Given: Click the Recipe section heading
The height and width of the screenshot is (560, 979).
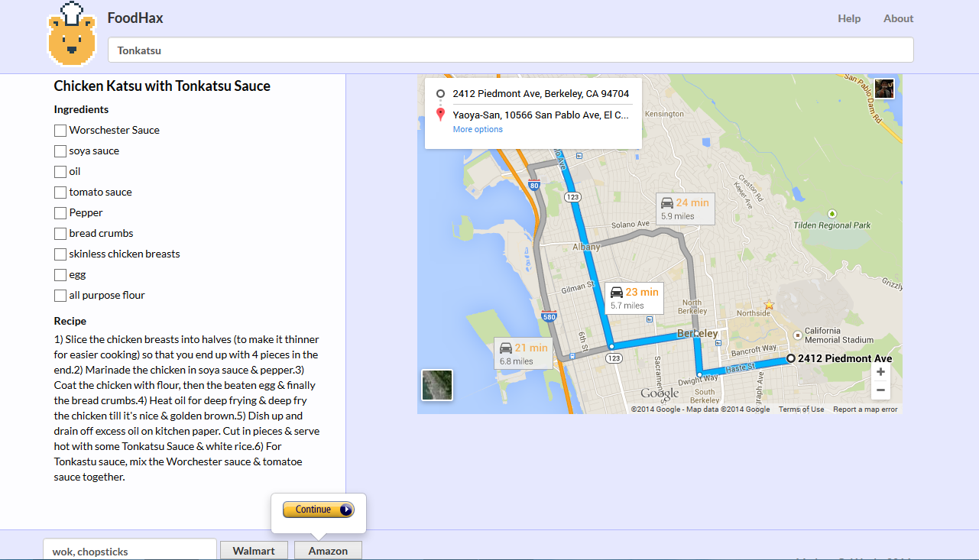Looking at the screenshot, I should pyautogui.click(x=70, y=321).
